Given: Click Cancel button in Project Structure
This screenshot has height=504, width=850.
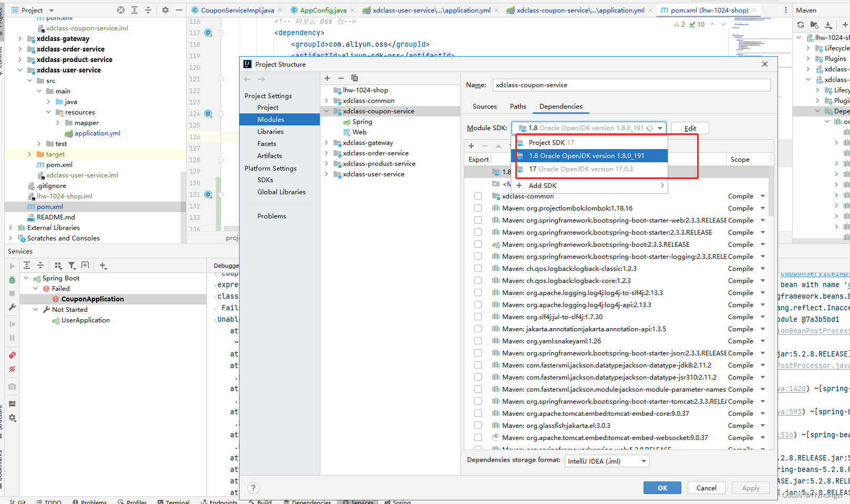Looking at the screenshot, I should [x=706, y=488].
